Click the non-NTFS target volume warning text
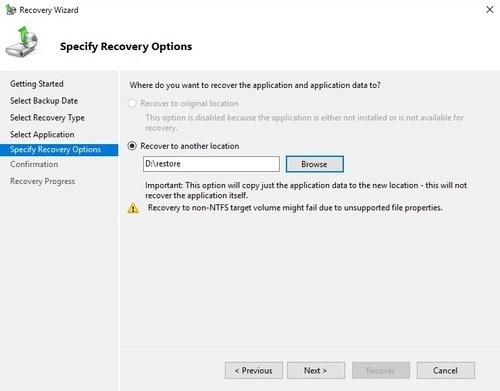The height and width of the screenshot is (391, 500). click(295, 208)
